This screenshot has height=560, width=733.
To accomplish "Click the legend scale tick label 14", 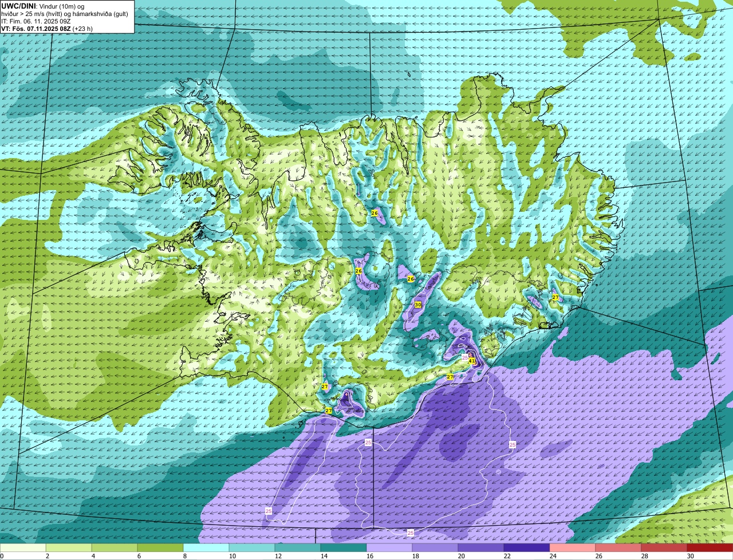I will pyautogui.click(x=324, y=556).
